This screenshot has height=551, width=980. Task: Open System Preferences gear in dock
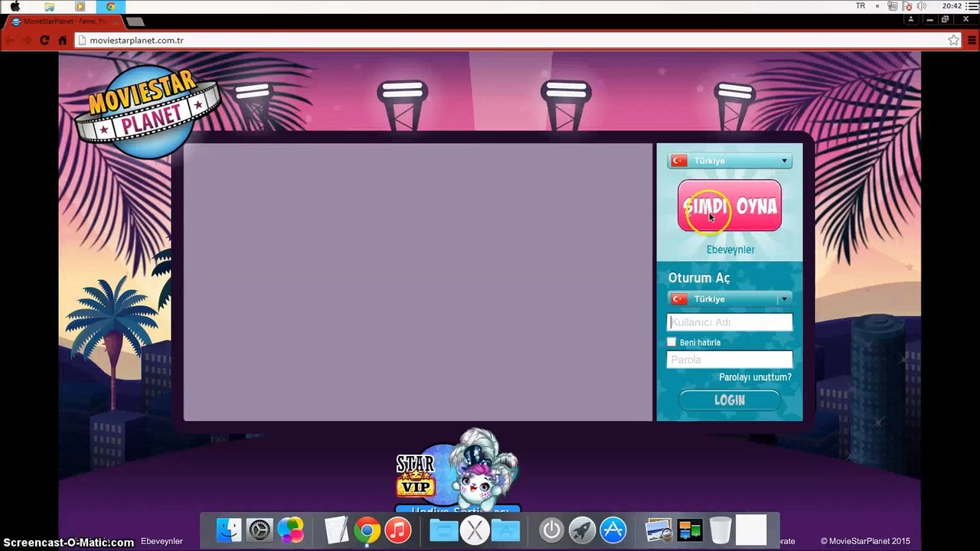pos(260,530)
